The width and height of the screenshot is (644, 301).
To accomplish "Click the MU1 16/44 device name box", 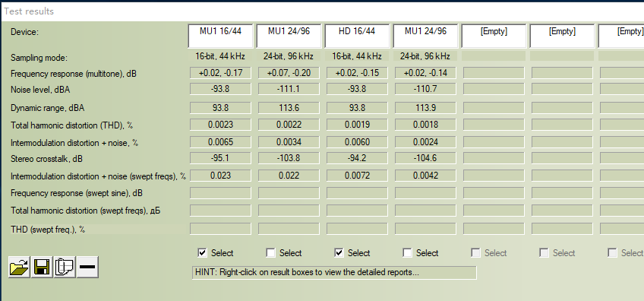I will [220, 36].
